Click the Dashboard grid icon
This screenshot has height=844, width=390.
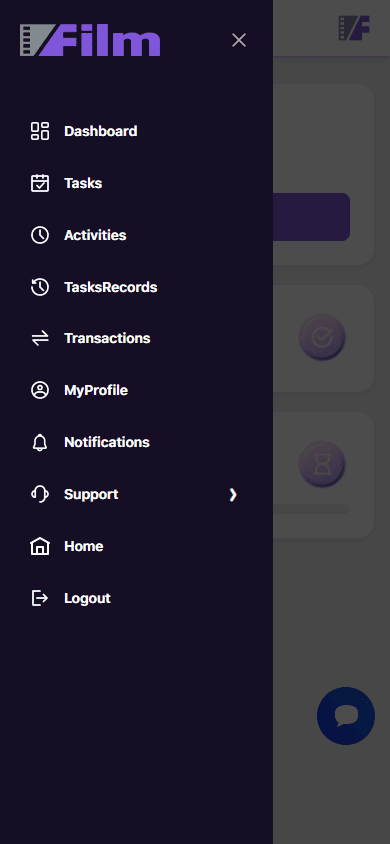(x=40, y=131)
